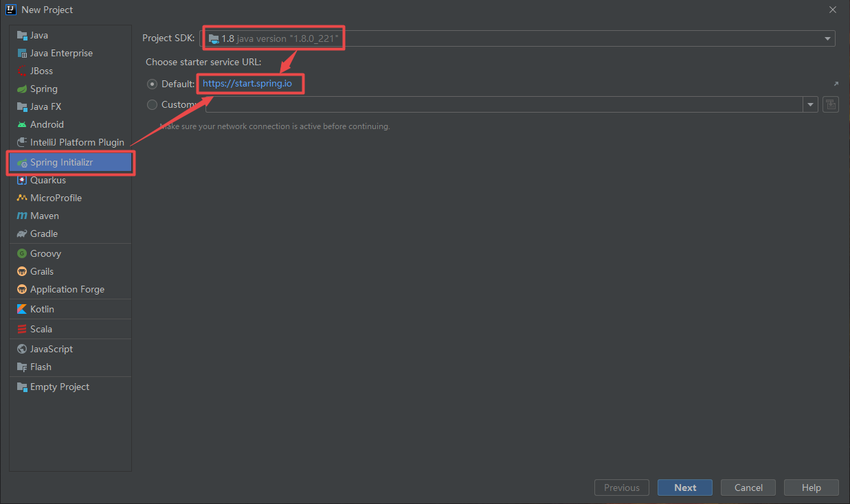
Task: Click the Previous button
Action: (x=622, y=488)
